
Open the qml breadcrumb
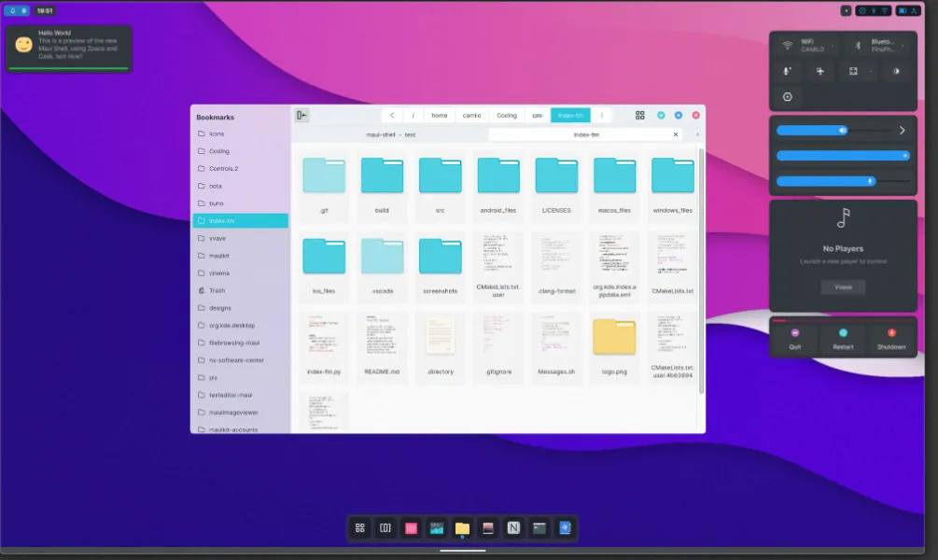click(538, 116)
